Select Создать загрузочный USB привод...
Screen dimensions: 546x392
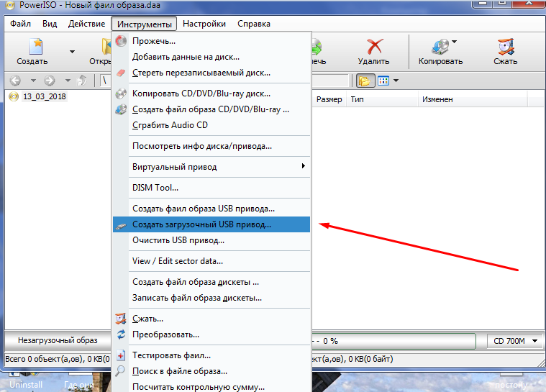[211, 224]
